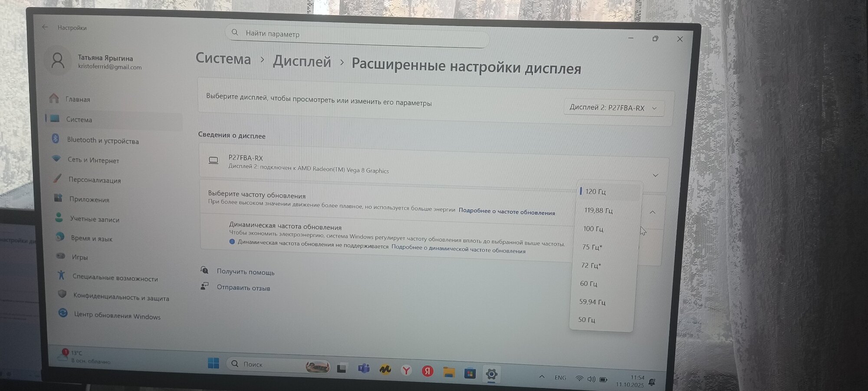This screenshot has width=868, height=391.
Task: Open clock and date 11:54
Action: (x=630, y=381)
